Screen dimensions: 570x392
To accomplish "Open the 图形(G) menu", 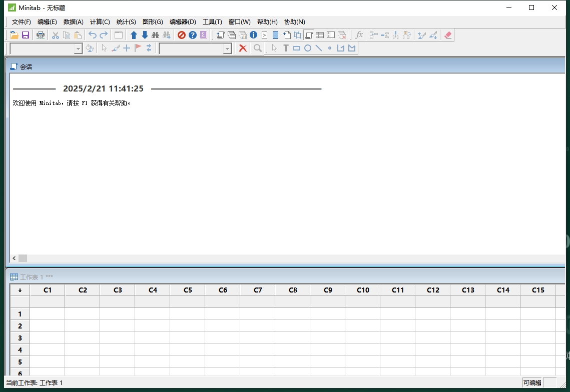I will (153, 22).
